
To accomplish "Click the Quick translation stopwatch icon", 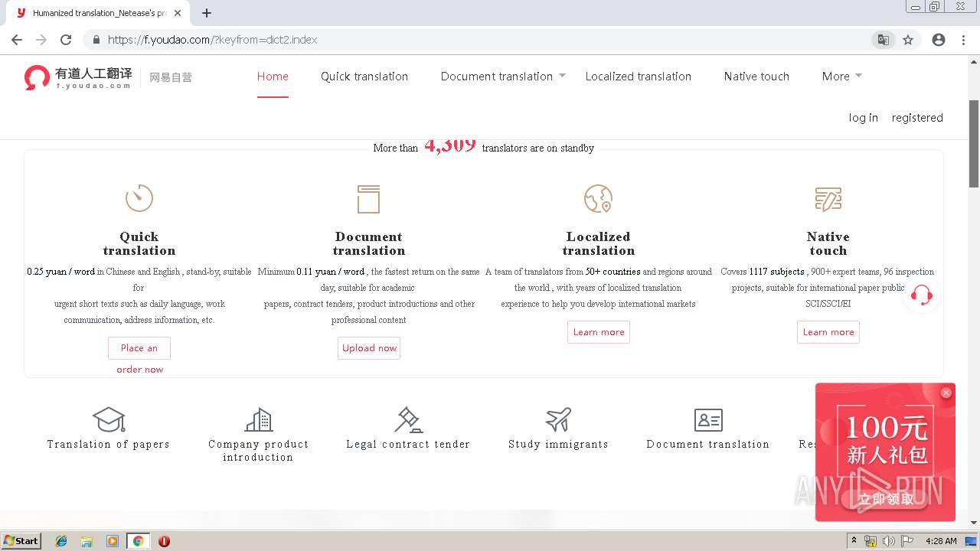I will click(x=139, y=198).
